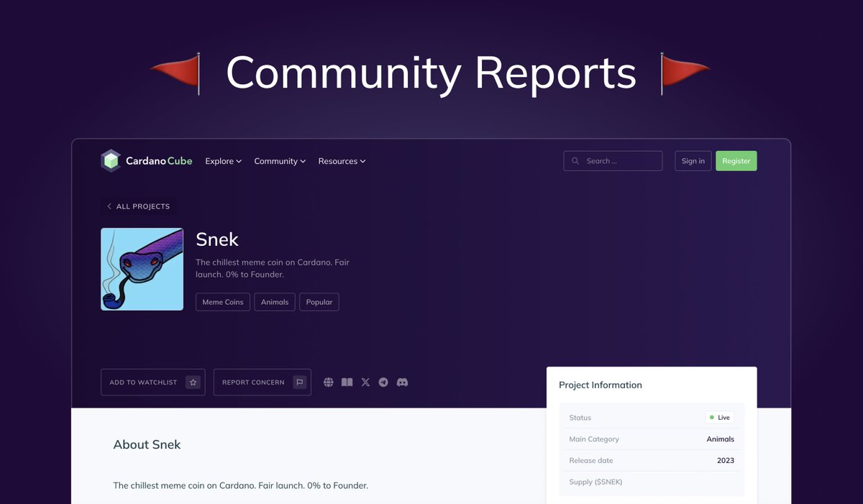The height and width of the screenshot is (504, 863).
Task: Click the Sign in button
Action: pyautogui.click(x=693, y=161)
